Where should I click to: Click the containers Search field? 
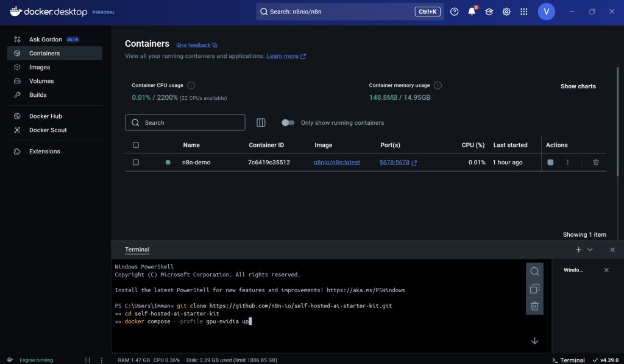point(185,123)
